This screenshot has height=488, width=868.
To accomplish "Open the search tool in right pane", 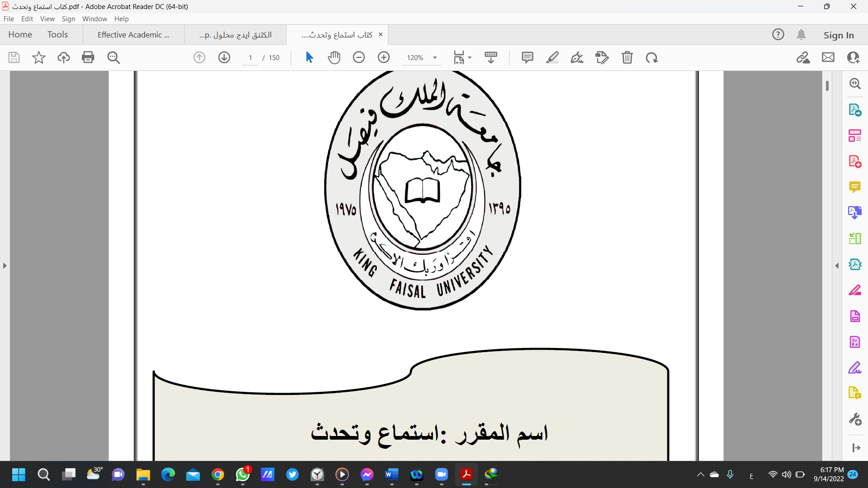I will pyautogui.click(x=855, y=84).
